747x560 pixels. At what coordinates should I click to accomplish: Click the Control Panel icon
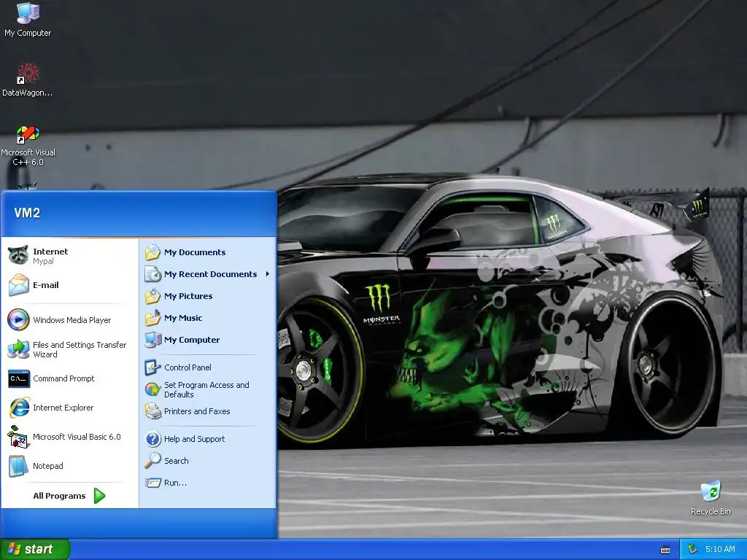point(153,367)
